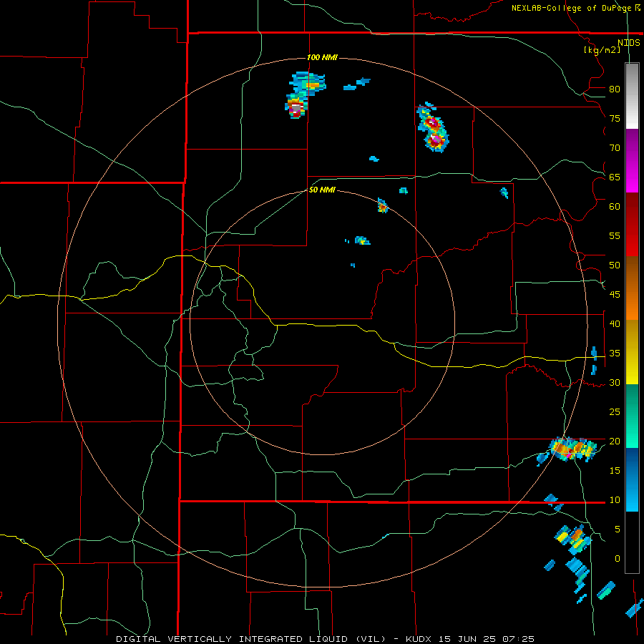644x644 pixels.
Task: Pick the gray-white top segment of color bar
Action: (x=632, y=96)
